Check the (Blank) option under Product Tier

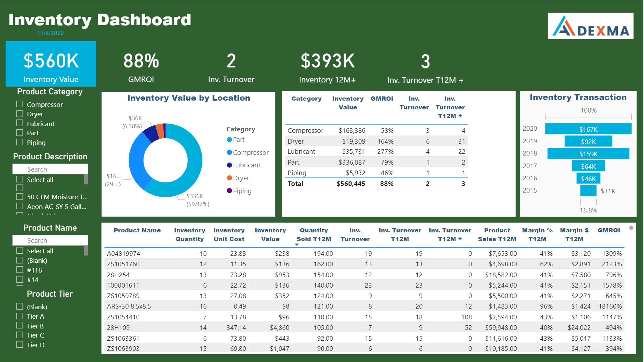click(20, 306)
